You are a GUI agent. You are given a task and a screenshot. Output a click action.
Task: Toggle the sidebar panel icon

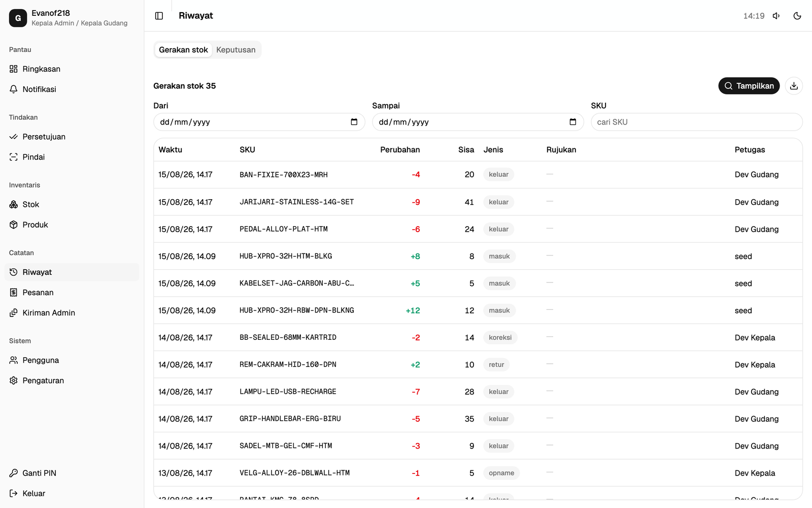[x=159, y=16]
